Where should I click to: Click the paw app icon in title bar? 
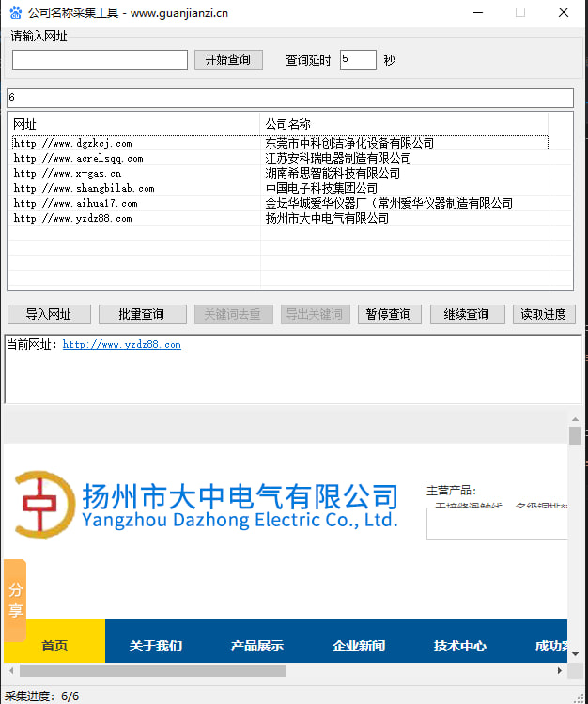[16, 12]
